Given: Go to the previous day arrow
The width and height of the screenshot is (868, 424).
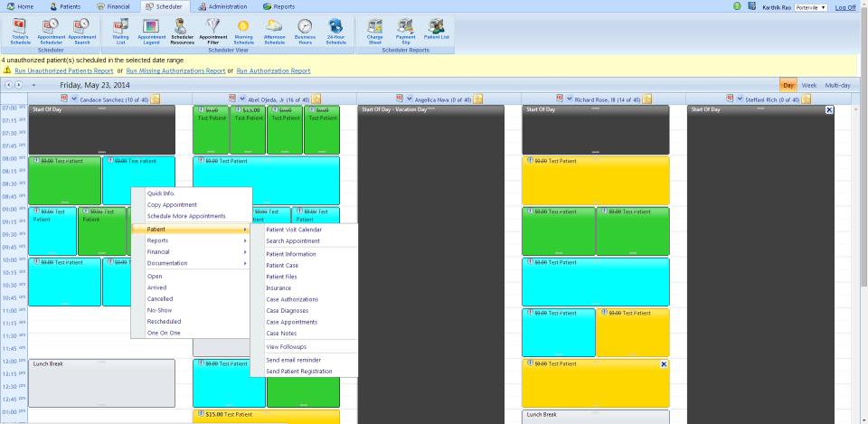Looking at the screenshot, I should click(8, 85).
